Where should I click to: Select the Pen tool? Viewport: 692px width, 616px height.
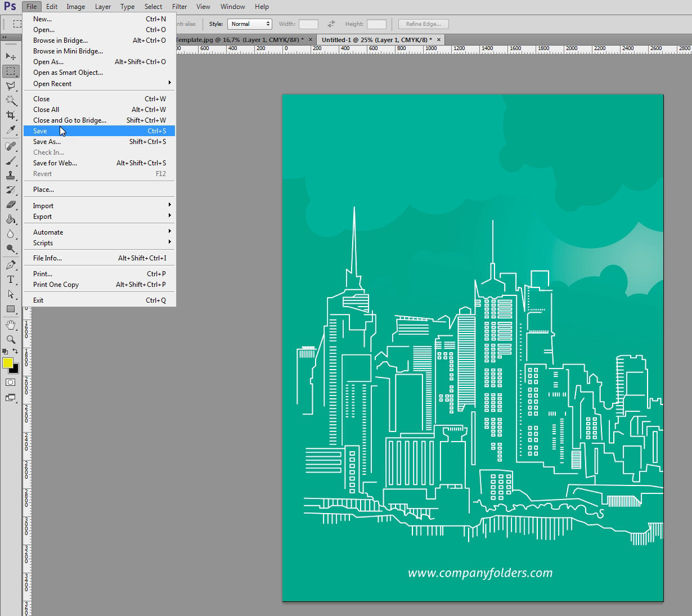coord(11,264)
